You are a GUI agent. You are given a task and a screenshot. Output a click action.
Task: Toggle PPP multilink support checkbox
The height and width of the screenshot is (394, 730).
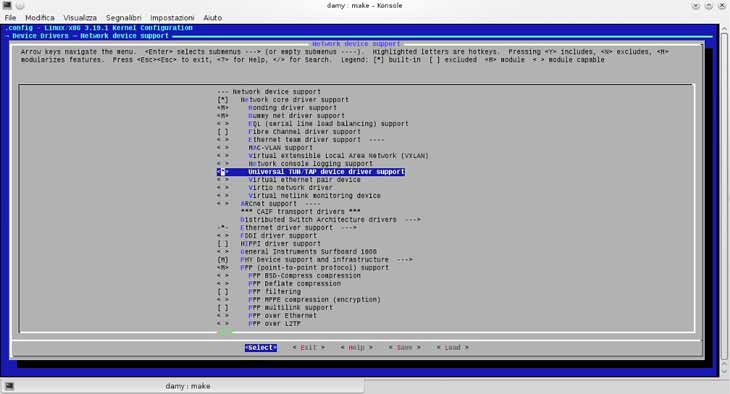pos(223,307)
